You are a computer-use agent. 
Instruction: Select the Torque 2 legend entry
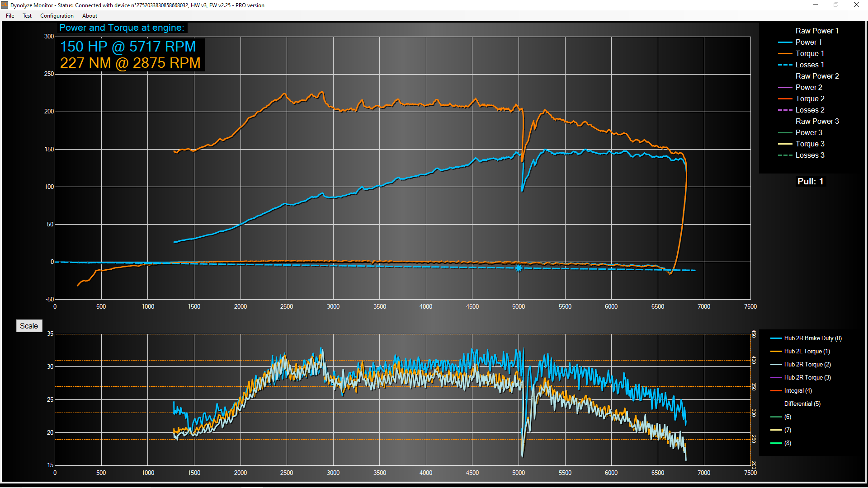tap(810, 99)
